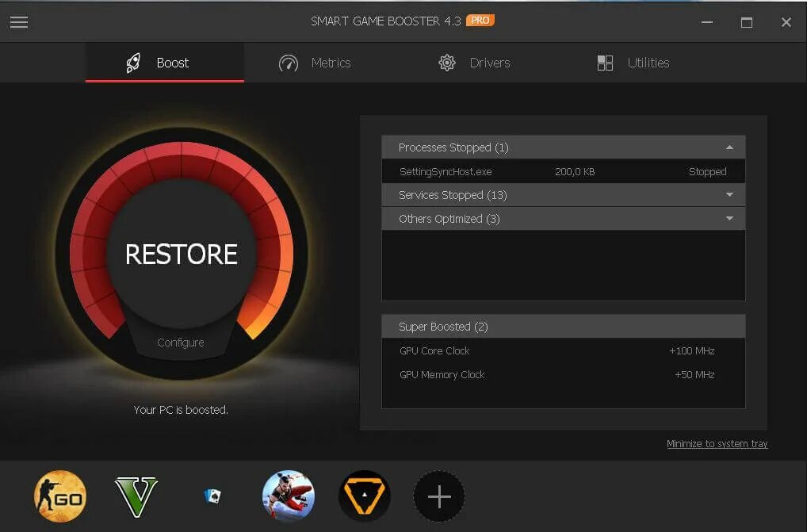807x532 pixels.
Task: Click the Drivers gear icon
Action: click(447, 63)
